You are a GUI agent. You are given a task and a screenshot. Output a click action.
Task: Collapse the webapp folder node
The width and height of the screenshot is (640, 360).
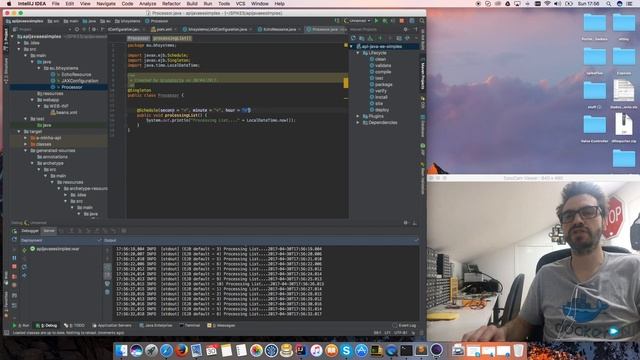pyautogui.click(x=32, y=100)
